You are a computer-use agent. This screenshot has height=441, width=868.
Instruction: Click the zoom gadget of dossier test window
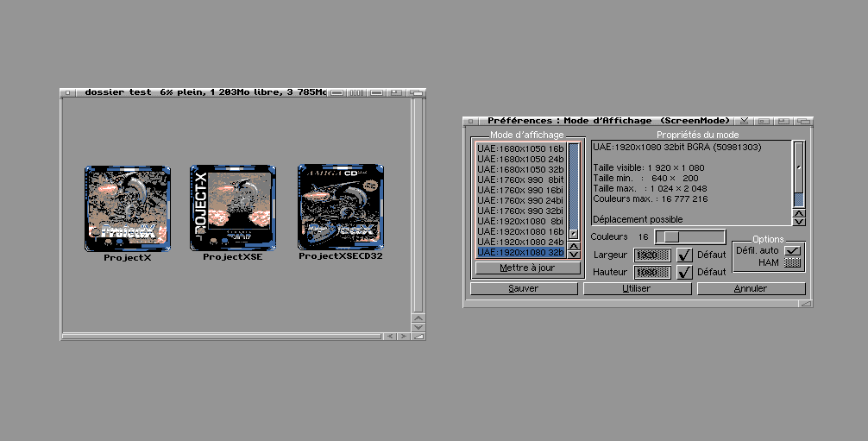(396, 92)
